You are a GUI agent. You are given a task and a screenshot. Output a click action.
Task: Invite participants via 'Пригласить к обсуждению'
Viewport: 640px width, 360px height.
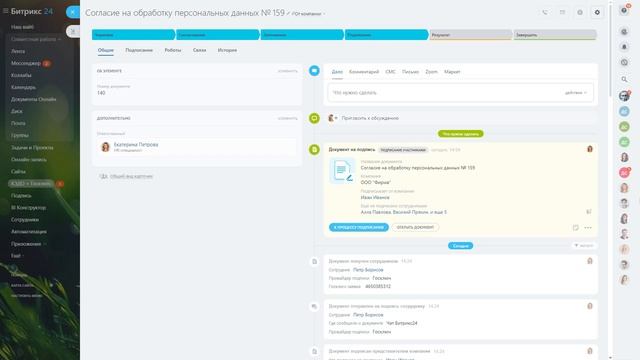pos(370,118)
